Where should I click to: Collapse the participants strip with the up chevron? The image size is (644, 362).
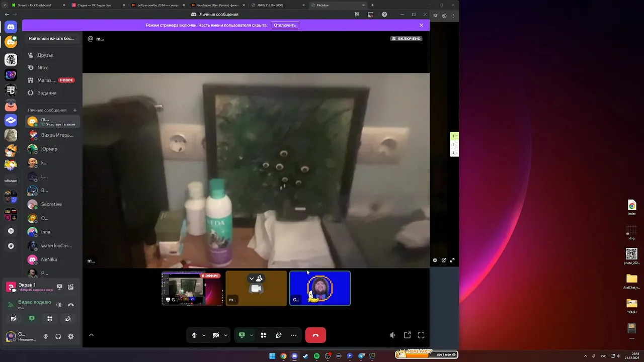91,335
